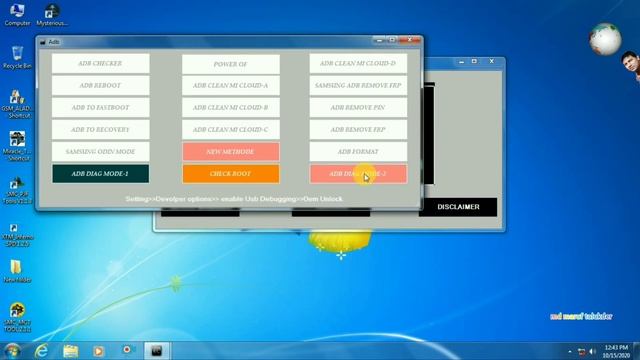Click SAMSUNG ADB REMOVE FRP
This screenshot has height=360, width=640.
point(358,85)
